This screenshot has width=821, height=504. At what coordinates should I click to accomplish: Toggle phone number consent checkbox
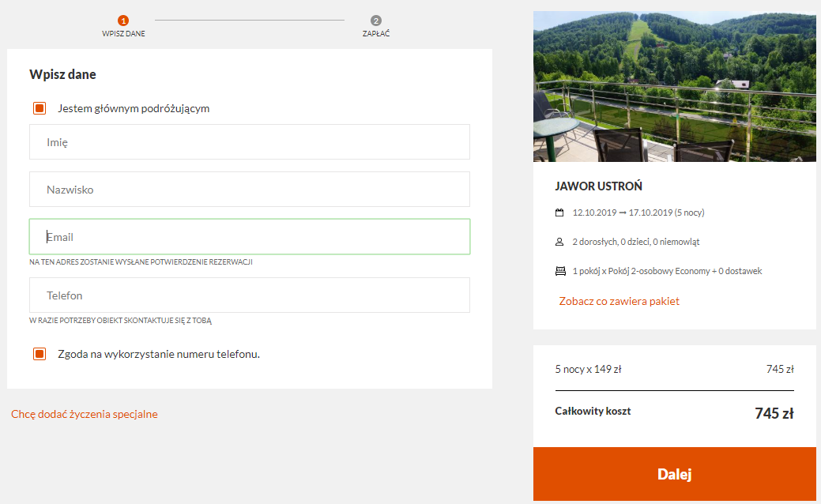(40, 355)
